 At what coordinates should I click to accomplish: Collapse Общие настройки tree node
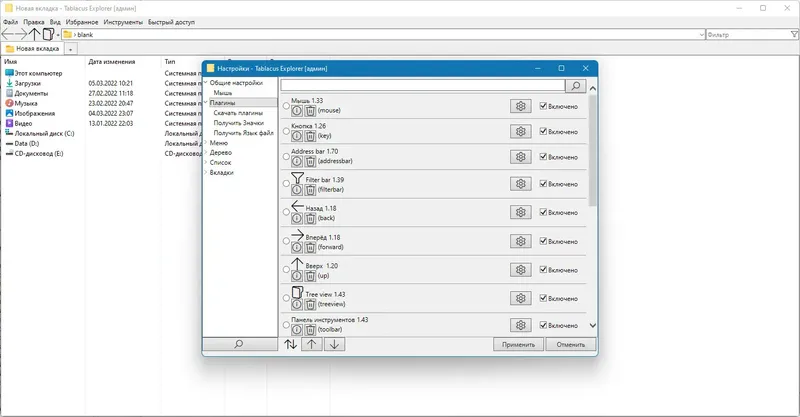click(x=206, y=83)
